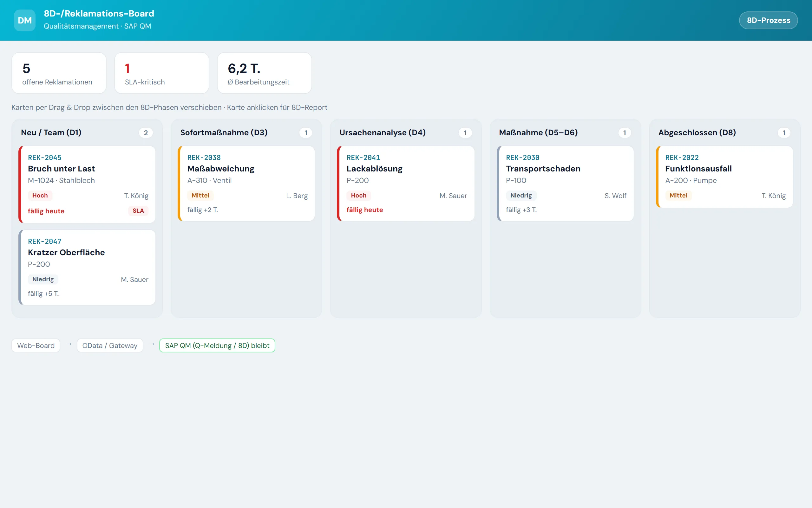
Task: Click the Niedrig badge on REK-2030
Action: coord(521,195)
